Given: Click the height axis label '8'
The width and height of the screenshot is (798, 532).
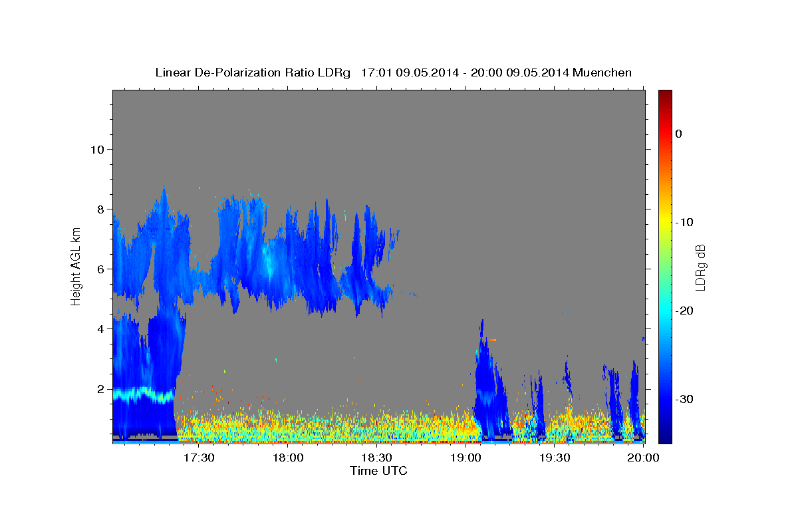Looking at the screenshot, I should tap(100, 209).
